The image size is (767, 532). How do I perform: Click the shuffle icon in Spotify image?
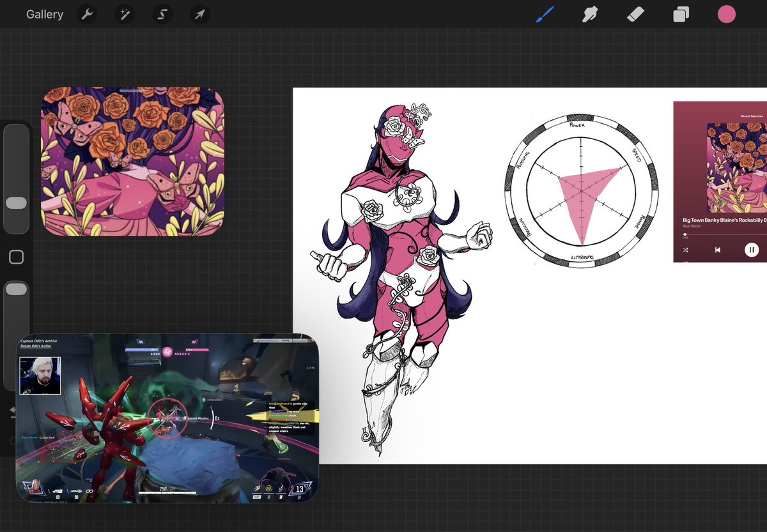[x=685, y=250]
